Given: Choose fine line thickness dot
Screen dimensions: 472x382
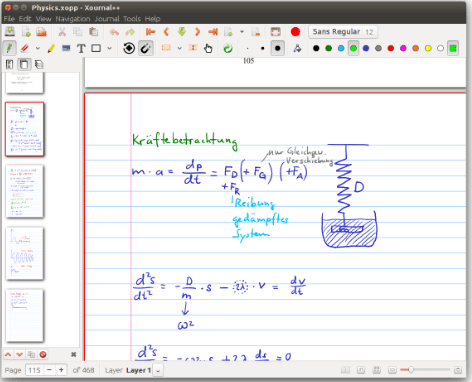Looking at the screenshot, I should 247,49.
